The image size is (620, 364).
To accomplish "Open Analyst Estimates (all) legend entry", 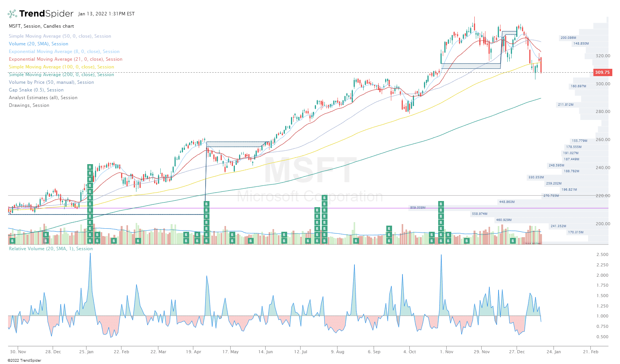I will coord(43,98).
